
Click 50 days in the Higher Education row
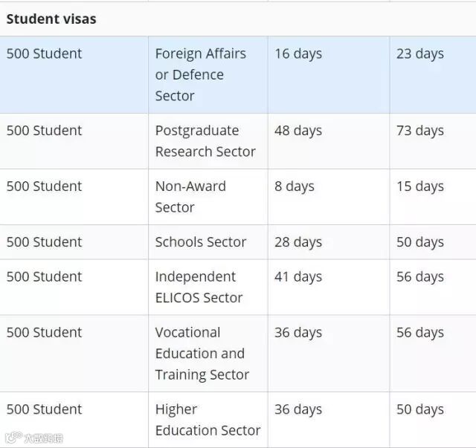419,409
